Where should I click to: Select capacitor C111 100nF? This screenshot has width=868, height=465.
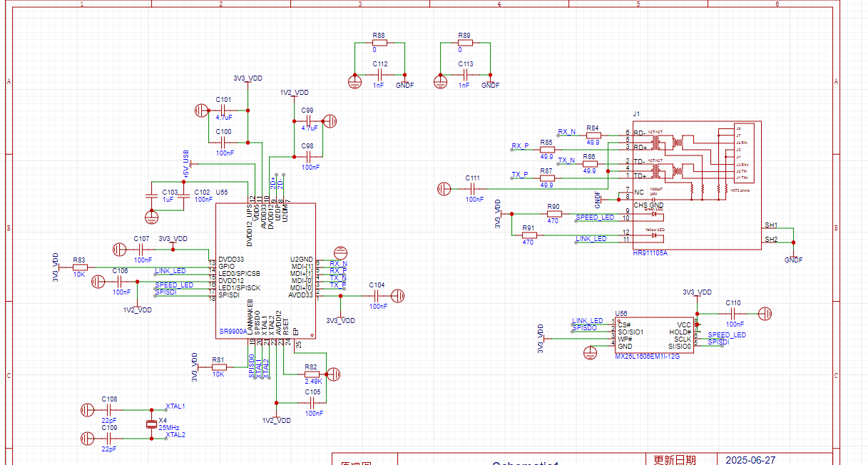coord(472,188)
